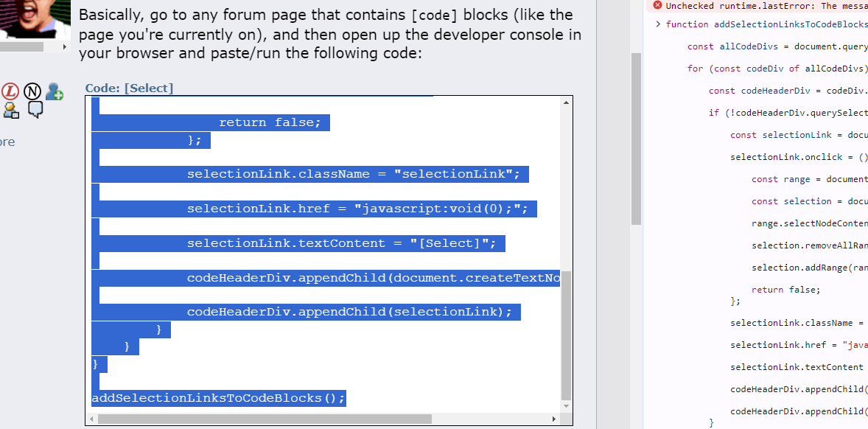The height and width of the screenshot is (429, 868).
Task: Click the code block's horizontal scrollbar thumb
Action: click(265, 419)
